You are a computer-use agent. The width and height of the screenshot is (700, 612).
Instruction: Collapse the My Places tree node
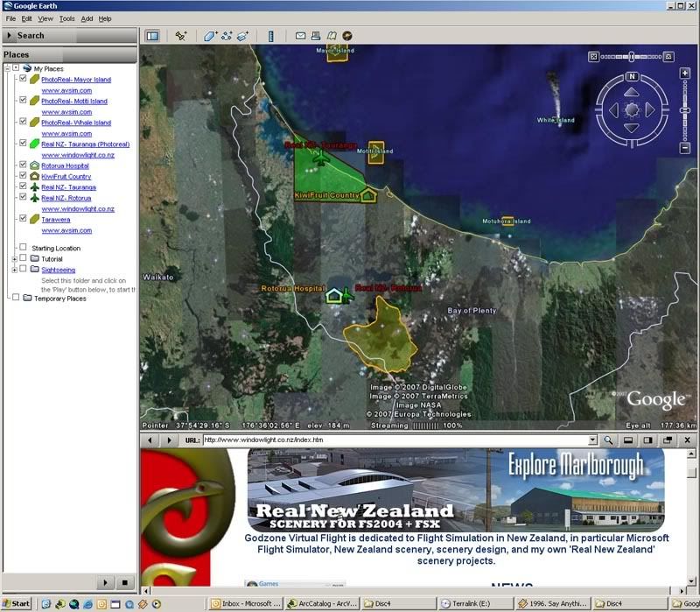coord(7,68)
